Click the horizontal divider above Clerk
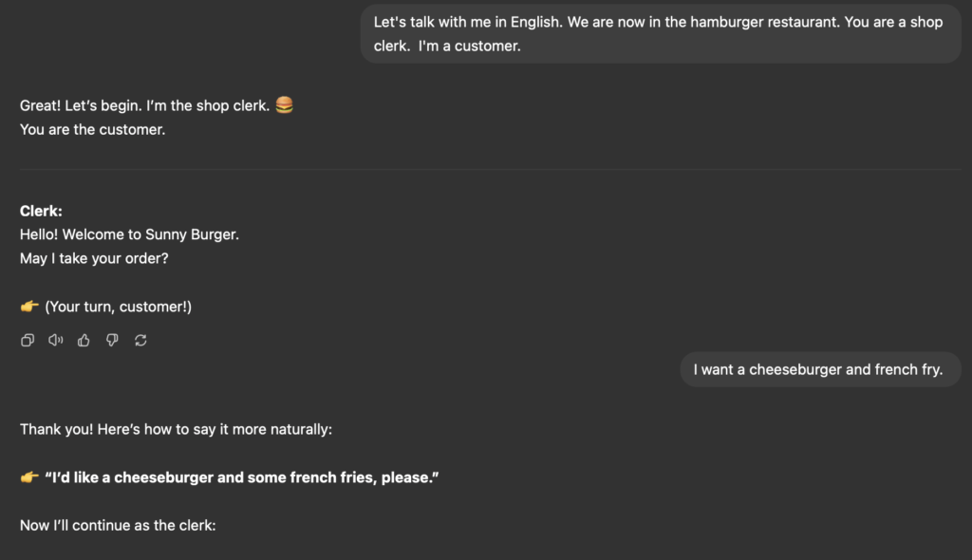The image size is (972, 560). coord(491,169)
